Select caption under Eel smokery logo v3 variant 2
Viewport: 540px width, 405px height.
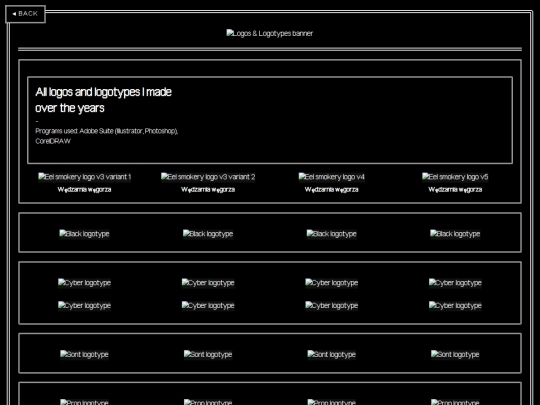click(208, 189)
